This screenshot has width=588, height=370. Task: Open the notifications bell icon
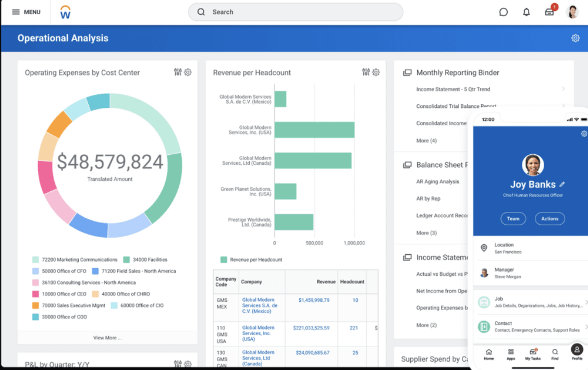pos(526,12)
